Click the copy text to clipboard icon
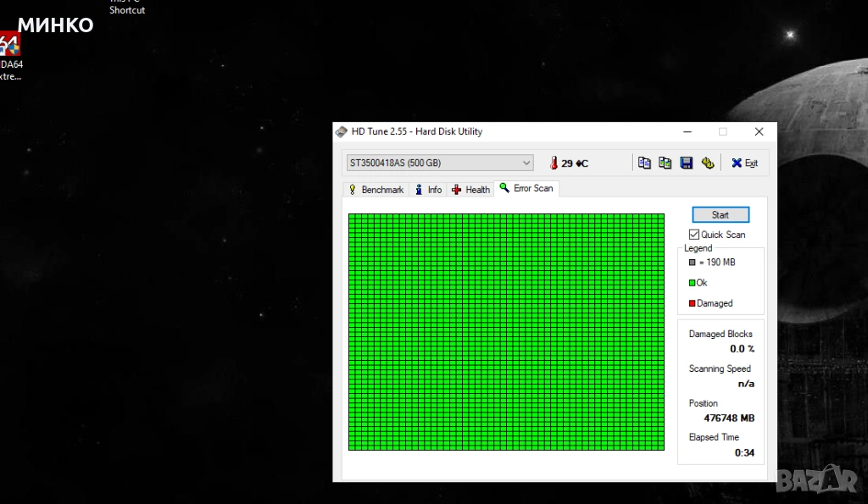This screenshot has height=504, width=868. [x=644, y=163]
